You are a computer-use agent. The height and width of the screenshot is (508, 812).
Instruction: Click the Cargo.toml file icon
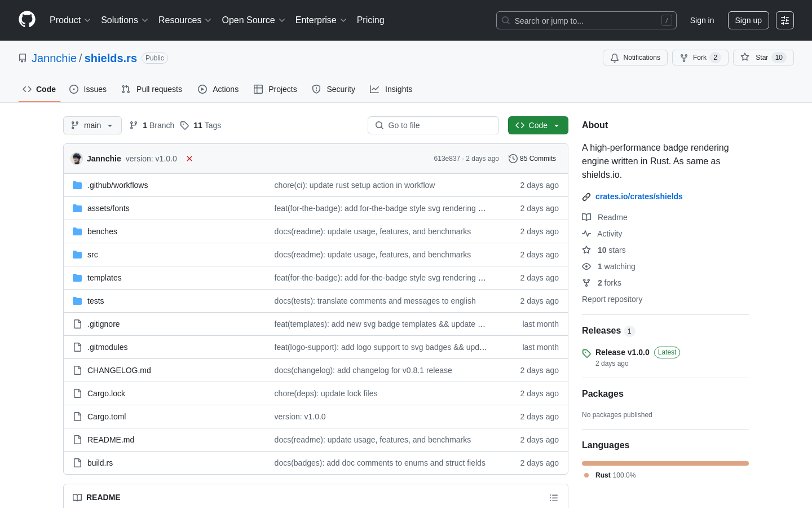tap(77, 417)
